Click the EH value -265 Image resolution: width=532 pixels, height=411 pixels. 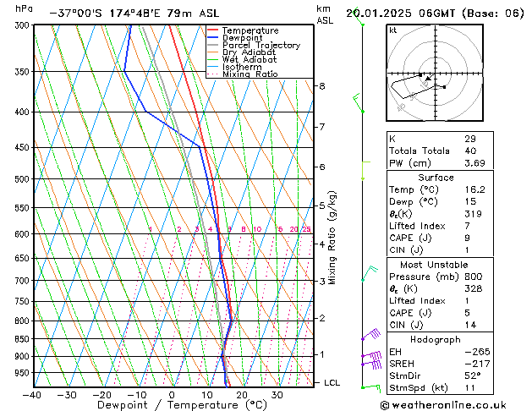click(477, 352)
